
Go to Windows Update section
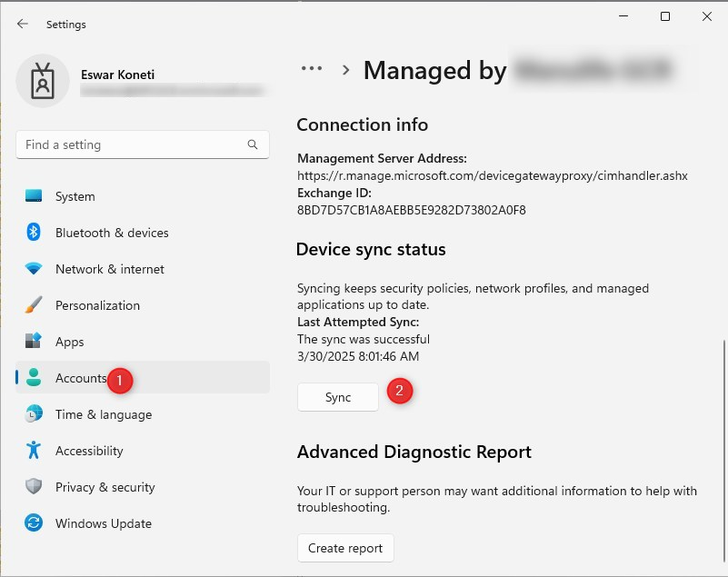click(103, 523)
